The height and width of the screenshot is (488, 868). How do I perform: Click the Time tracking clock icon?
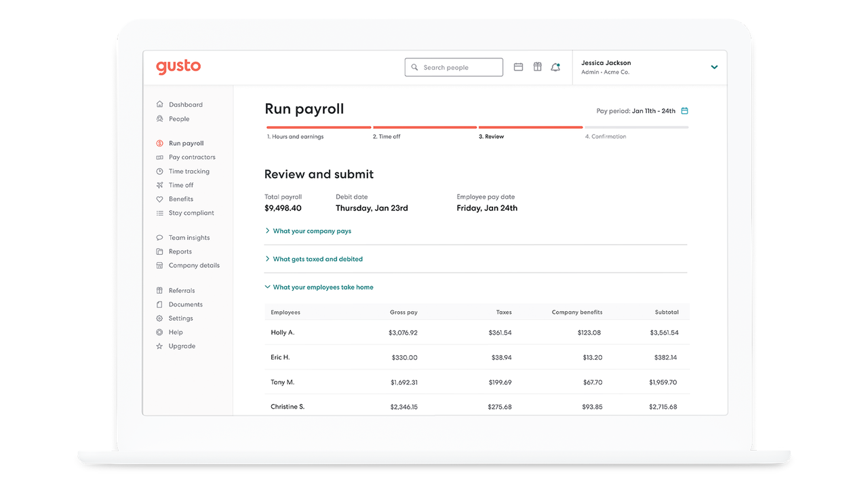coord(160,171)
